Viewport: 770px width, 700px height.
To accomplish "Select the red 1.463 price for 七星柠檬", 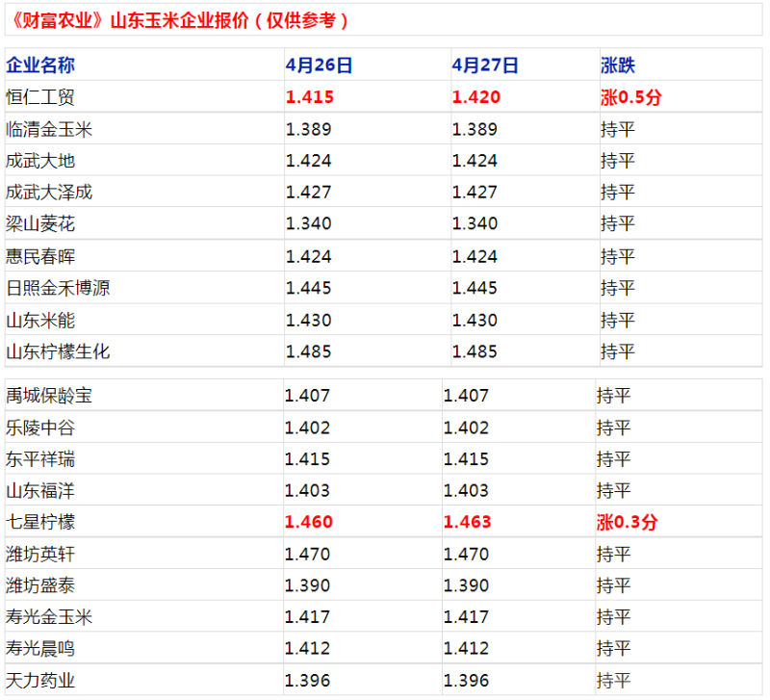I will (467, 522).
